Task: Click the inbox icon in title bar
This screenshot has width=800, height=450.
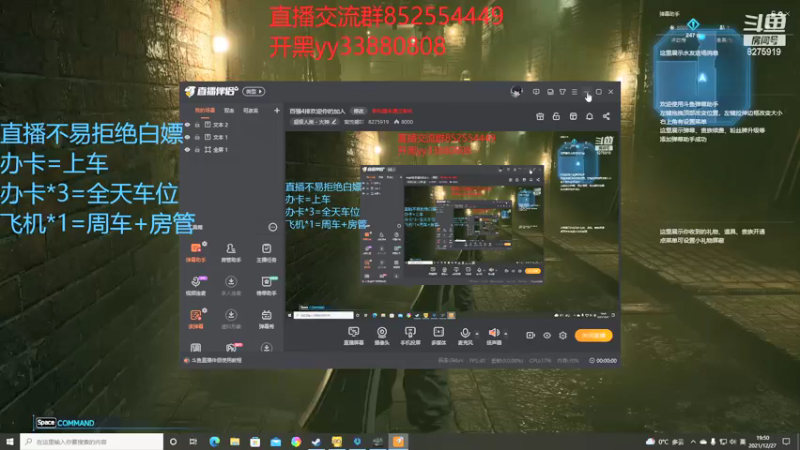Action: 550,92
